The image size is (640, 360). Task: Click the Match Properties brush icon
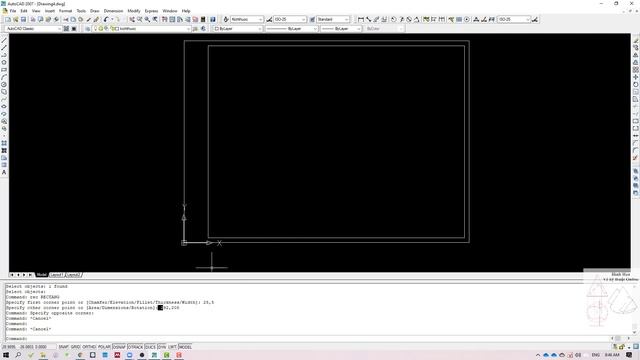click(89, 19)
